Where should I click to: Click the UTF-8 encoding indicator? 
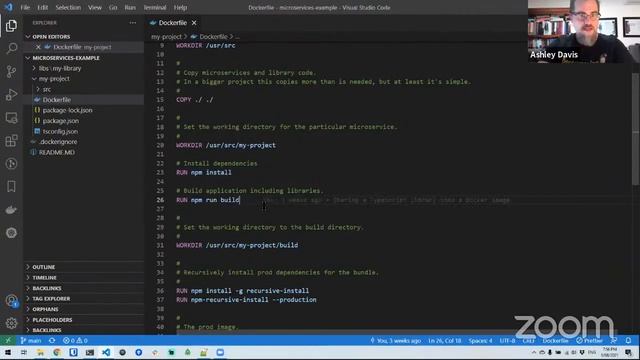507,340
